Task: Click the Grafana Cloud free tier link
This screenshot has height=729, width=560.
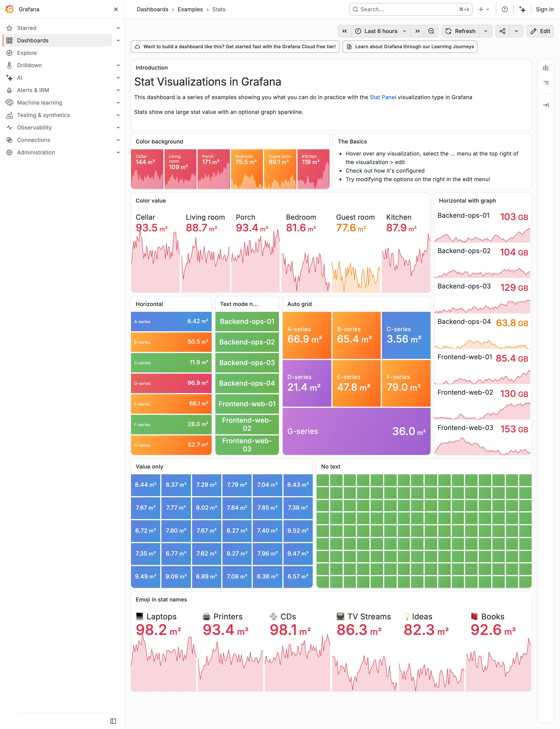Action: click(x=235, y=47)
